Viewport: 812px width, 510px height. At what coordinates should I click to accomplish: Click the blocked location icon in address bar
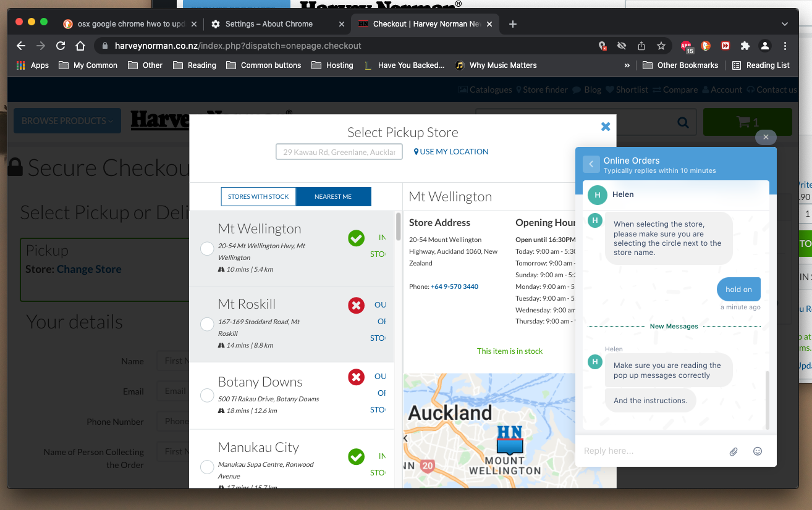pos(603,46)
